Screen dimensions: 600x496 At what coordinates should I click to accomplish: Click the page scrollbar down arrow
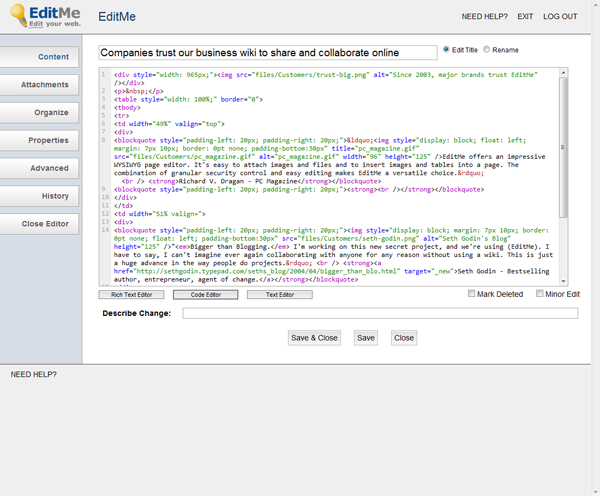(596, 492)
